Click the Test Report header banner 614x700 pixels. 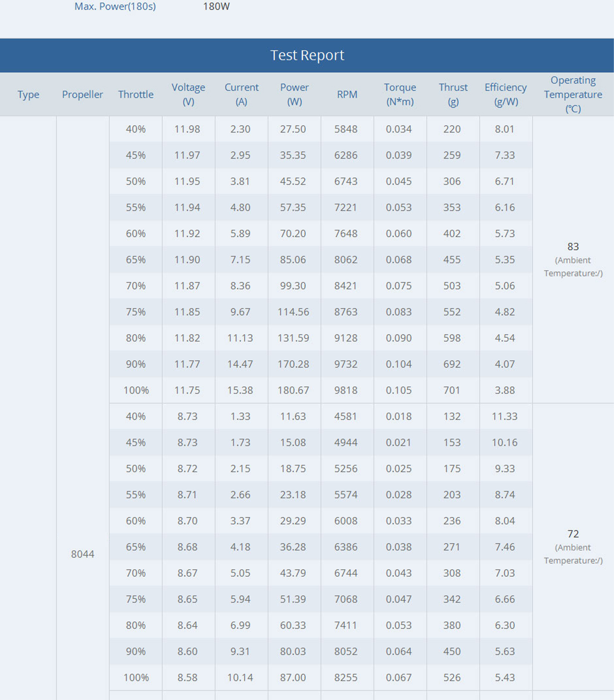tap(307, 55)
